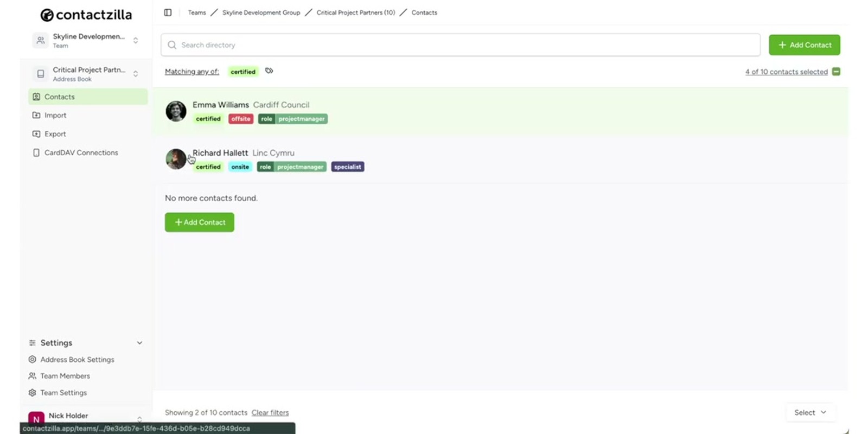Open CardDAV Connections
The image size is (868, 434).
tap(81, 153)
